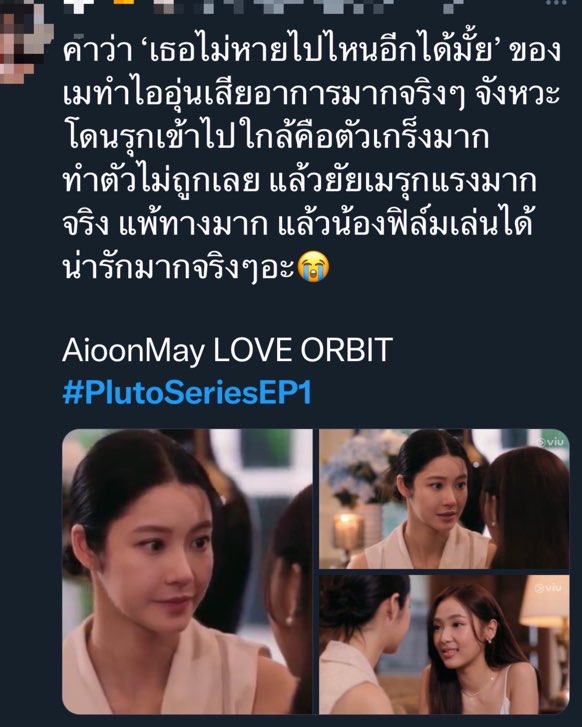Click the crying face emoji in the tweet

click(313, 267)
